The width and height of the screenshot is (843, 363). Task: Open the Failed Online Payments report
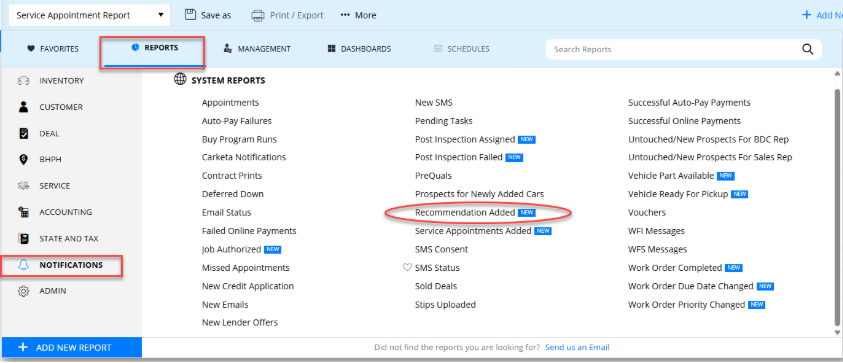[249, 231]
